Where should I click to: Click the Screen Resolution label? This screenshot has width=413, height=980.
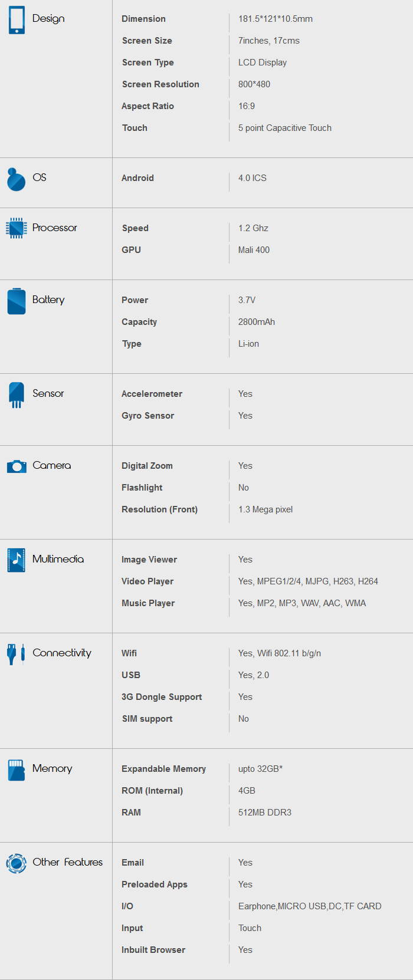point(160,84)
